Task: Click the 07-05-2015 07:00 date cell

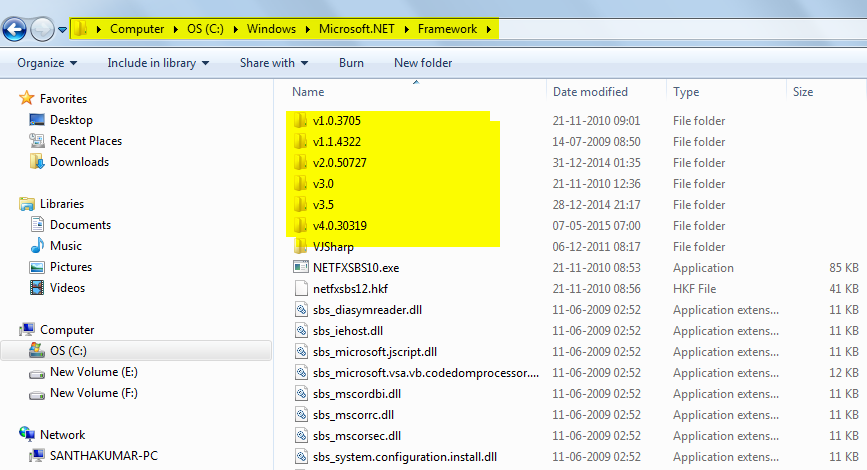Action: (596, 226)
